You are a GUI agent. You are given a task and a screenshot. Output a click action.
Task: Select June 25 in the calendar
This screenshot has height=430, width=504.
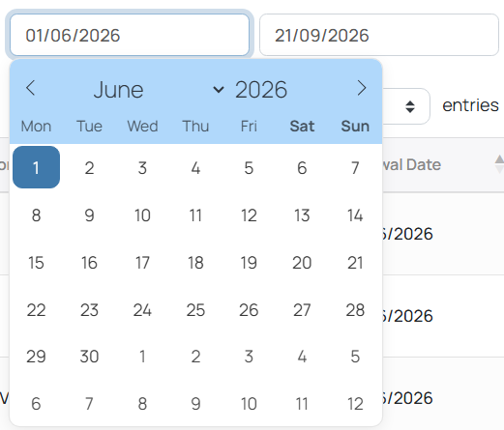pos(195,310)
